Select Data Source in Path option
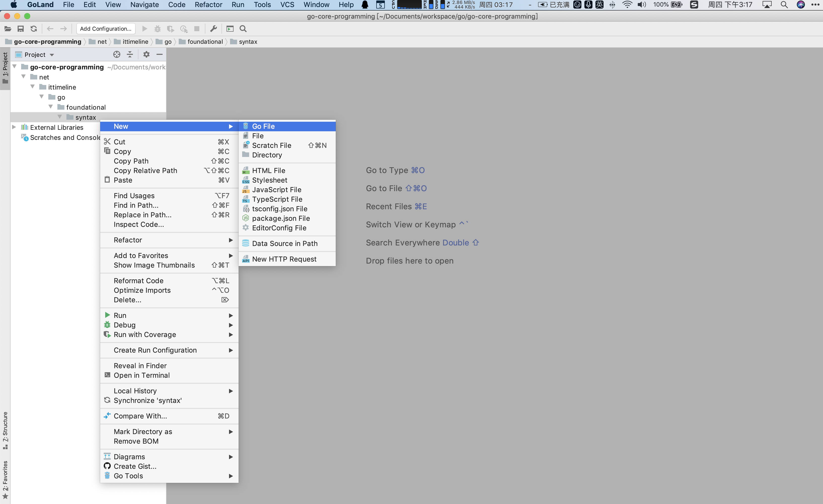The height and width of the screenshot is (504, 823). 287,244
